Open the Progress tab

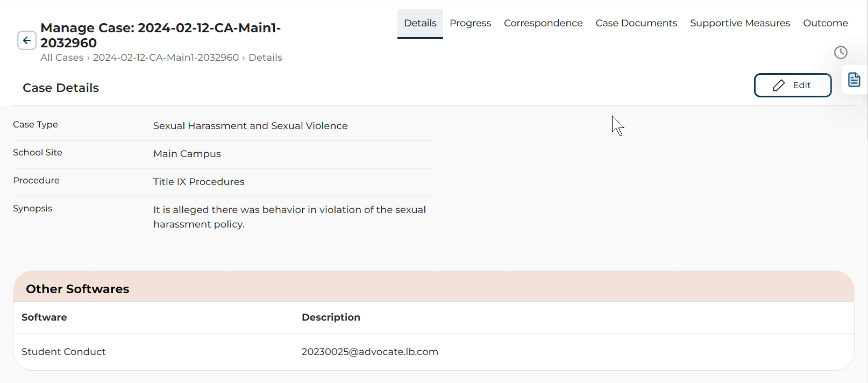[470, 23]
